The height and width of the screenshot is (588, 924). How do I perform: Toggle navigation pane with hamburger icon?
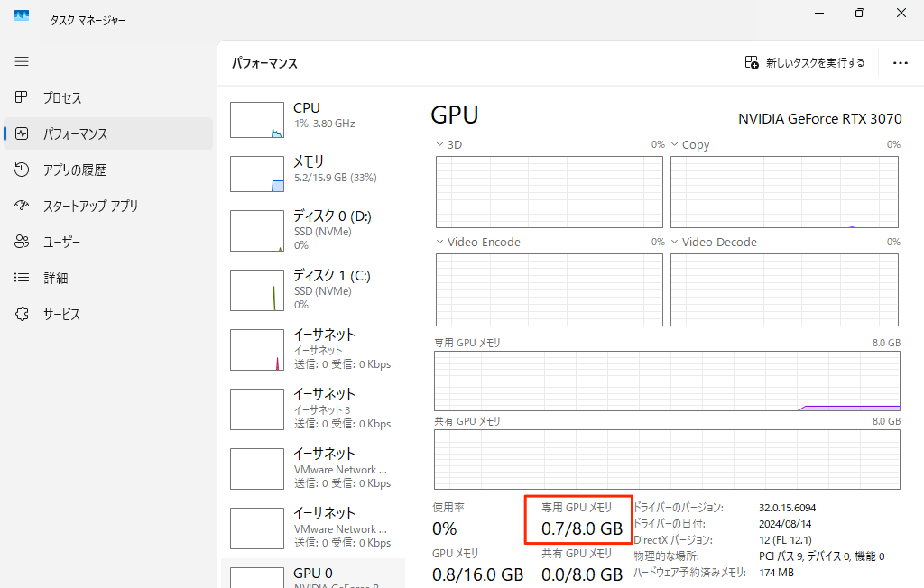[x=22, y=61]
